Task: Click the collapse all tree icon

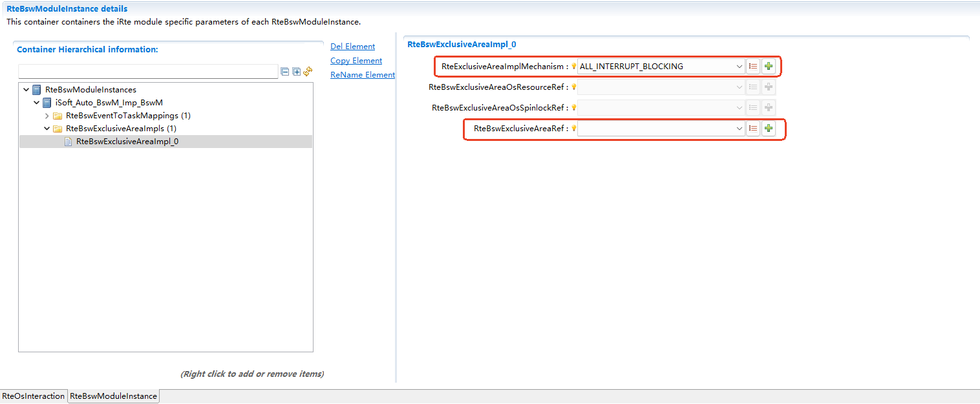Action: [x=285, y=72]
